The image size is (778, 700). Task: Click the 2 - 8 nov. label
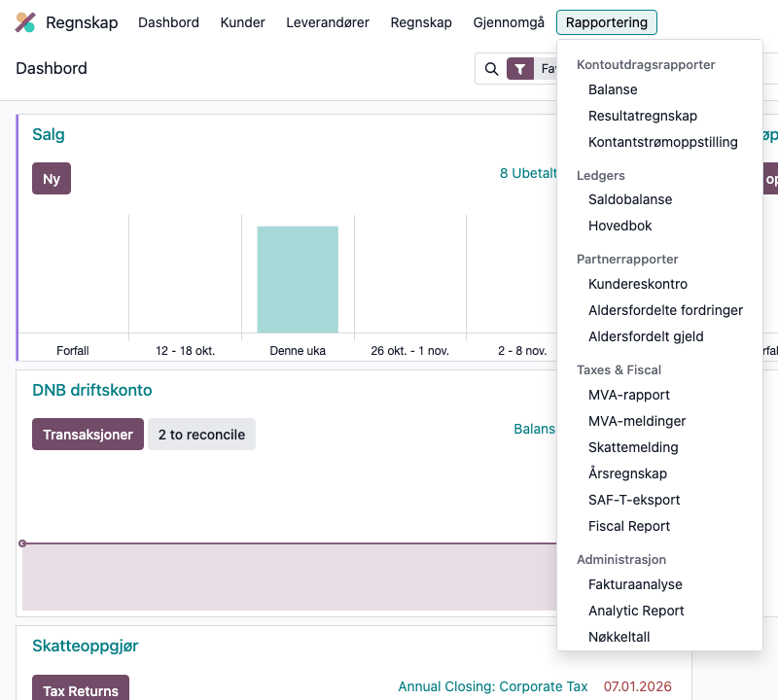pyautogui.click(x=522, y=351)
